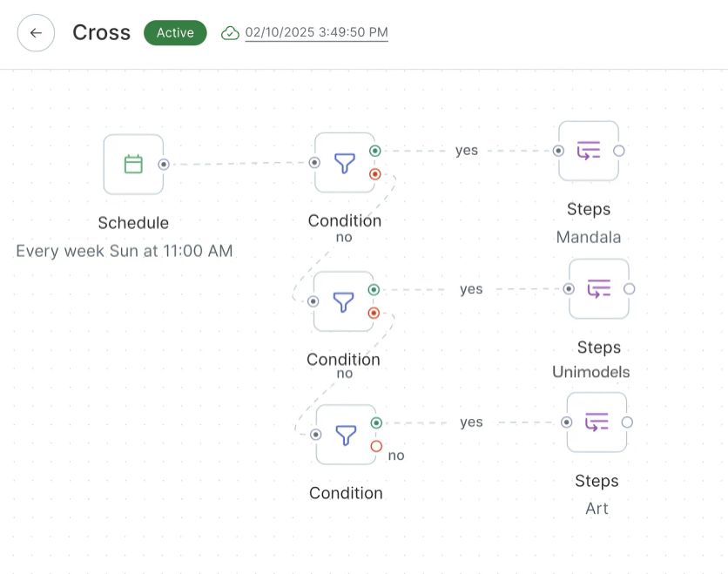Select the Art Steps node output port

627,422
